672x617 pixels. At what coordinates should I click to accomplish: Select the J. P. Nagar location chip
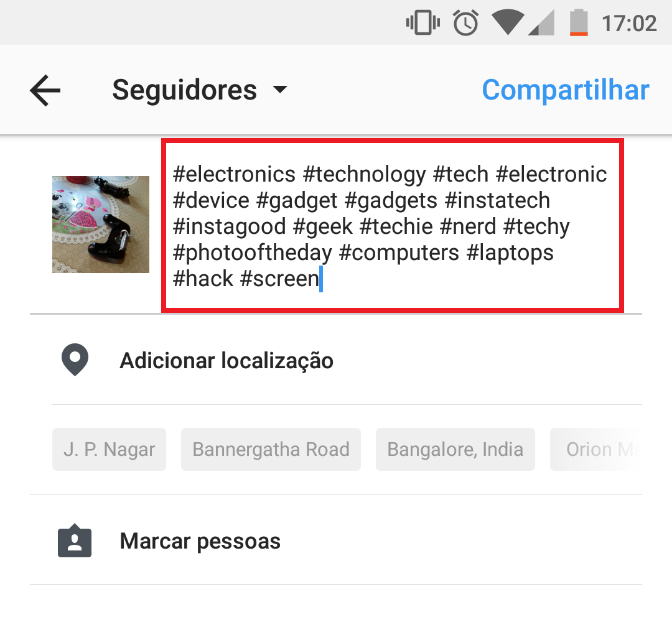(x=109, y=450)
